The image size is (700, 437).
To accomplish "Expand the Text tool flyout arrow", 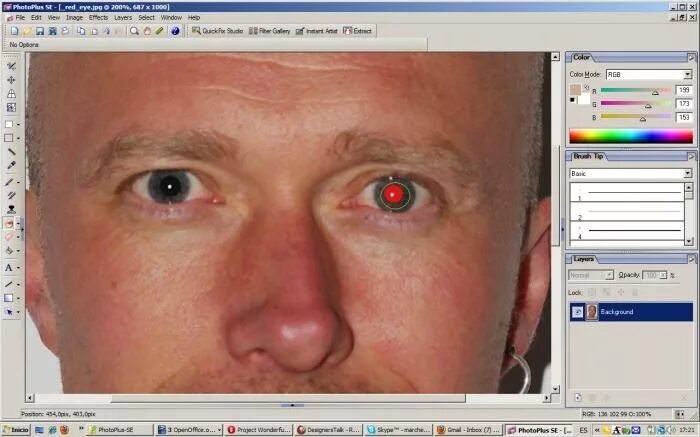I will pos(19,268).
